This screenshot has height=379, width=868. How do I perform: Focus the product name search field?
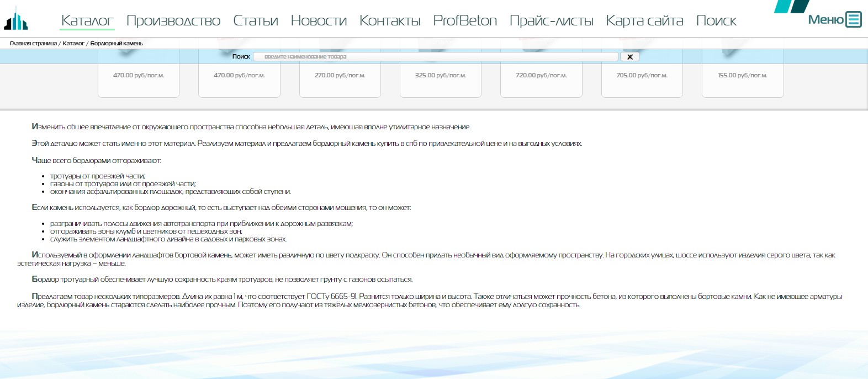(x=436, y=56)
